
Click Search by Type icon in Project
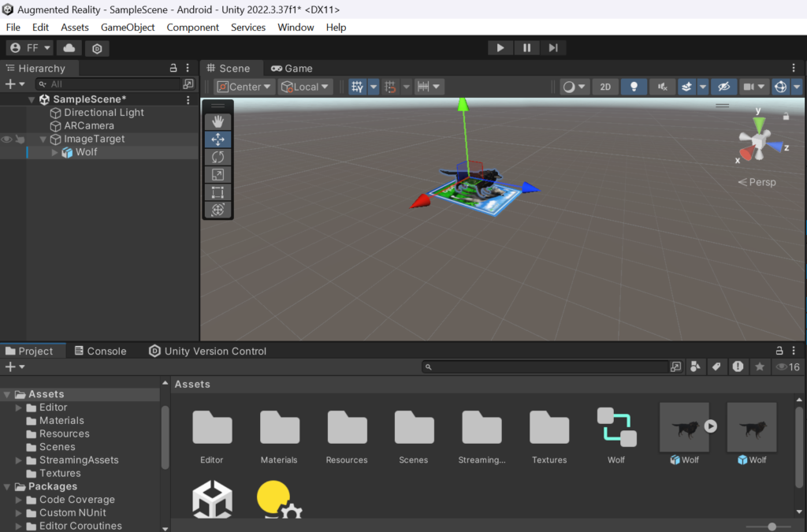(695, 366)
